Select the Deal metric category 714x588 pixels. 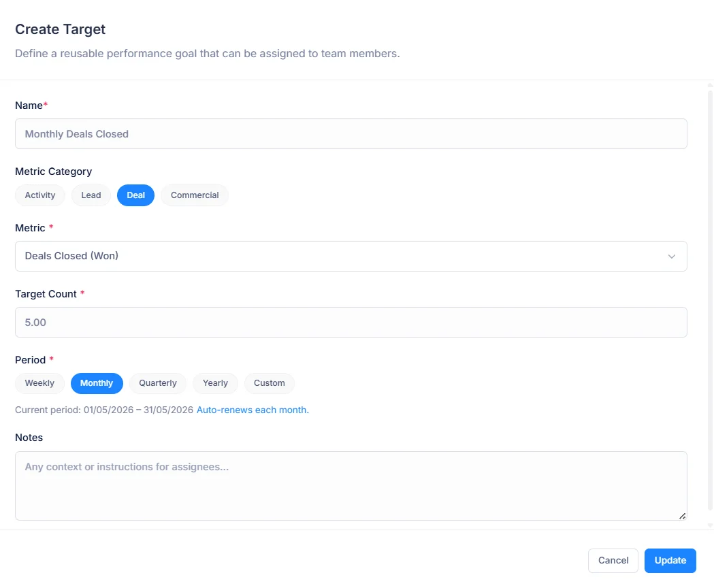(135, 195)
